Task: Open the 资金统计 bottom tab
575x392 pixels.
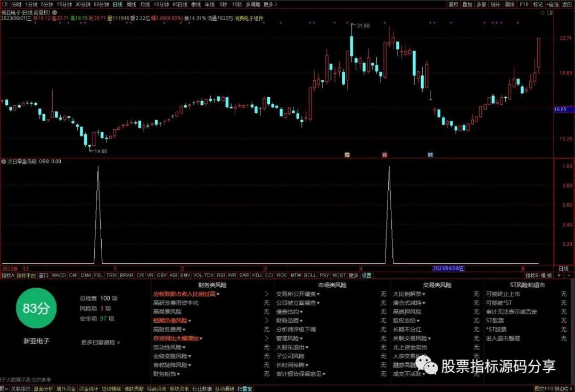Action: click(x=89, y=389)
